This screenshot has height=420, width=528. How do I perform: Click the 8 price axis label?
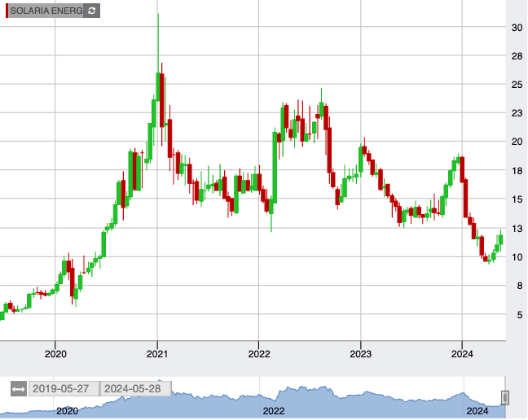pyautogui.click(x=520, y=286)
